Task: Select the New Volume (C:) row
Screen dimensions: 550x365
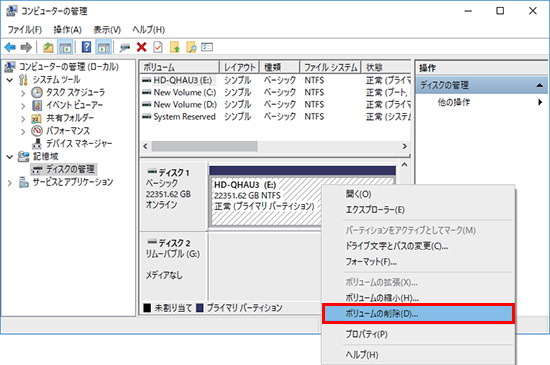Action: [275, 93]
